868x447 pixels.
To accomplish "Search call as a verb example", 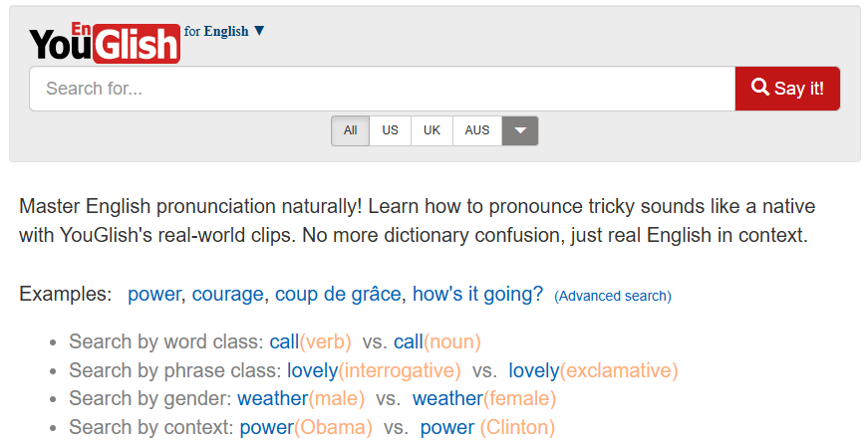I will coord(310,342).
